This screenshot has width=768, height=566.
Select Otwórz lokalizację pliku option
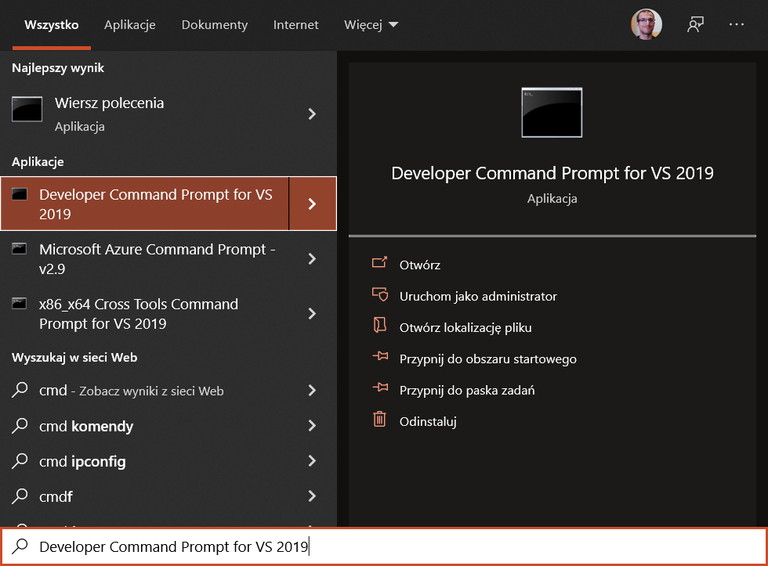pyautogui.click(x=465, y=327)
